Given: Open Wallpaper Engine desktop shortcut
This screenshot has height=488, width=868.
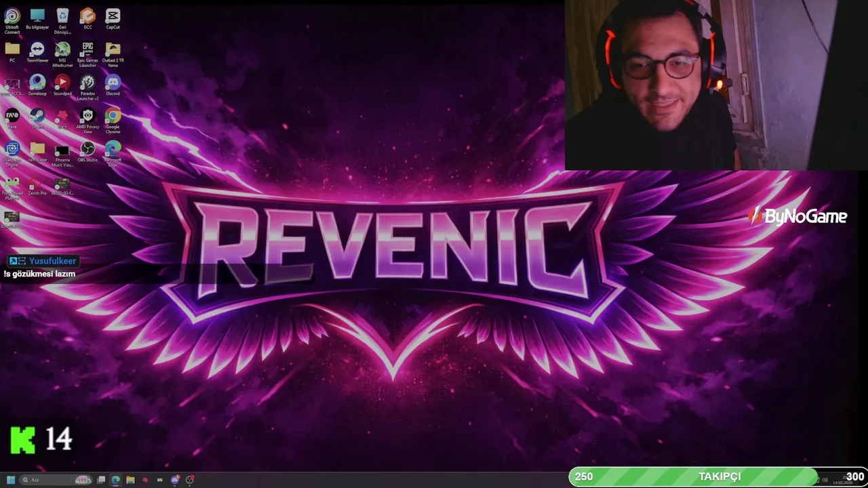Looking at the screenshot, I should 12,154.
